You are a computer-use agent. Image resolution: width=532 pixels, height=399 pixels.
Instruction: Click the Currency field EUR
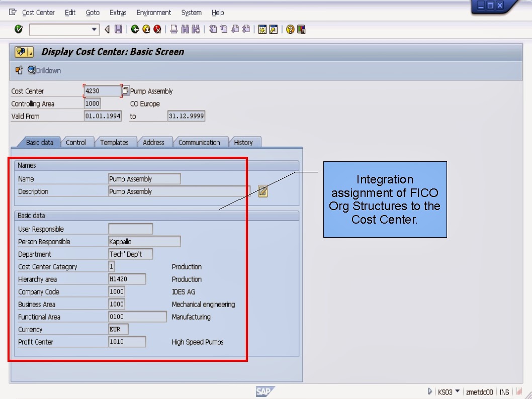click(x=118, y=329)
